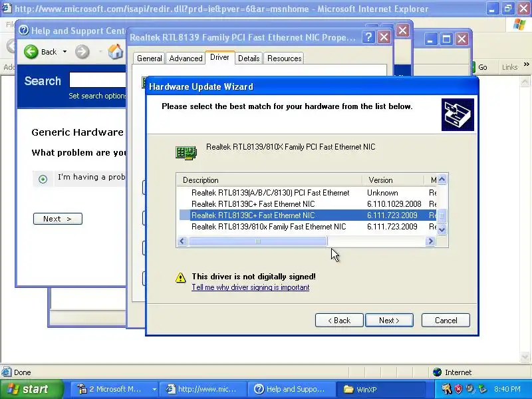Select RTL8139C+ driver version 6.110.1029.2008 row
The height and width of the screenshot is (399, 532).
(x=307, y=204)
